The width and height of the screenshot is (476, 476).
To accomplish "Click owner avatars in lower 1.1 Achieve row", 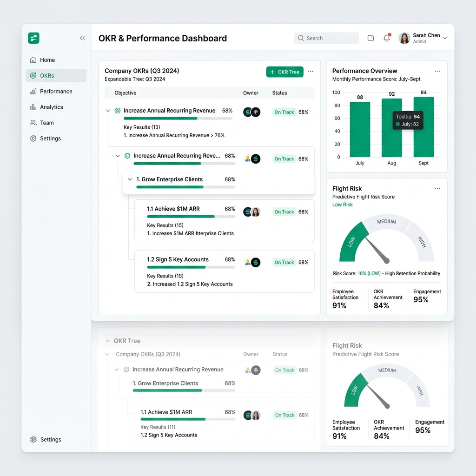I will [x=252, y=415].
